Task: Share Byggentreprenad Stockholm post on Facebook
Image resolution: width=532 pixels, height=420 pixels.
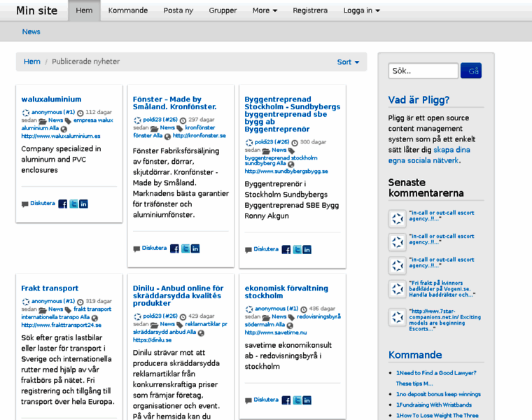Action: 286,250
